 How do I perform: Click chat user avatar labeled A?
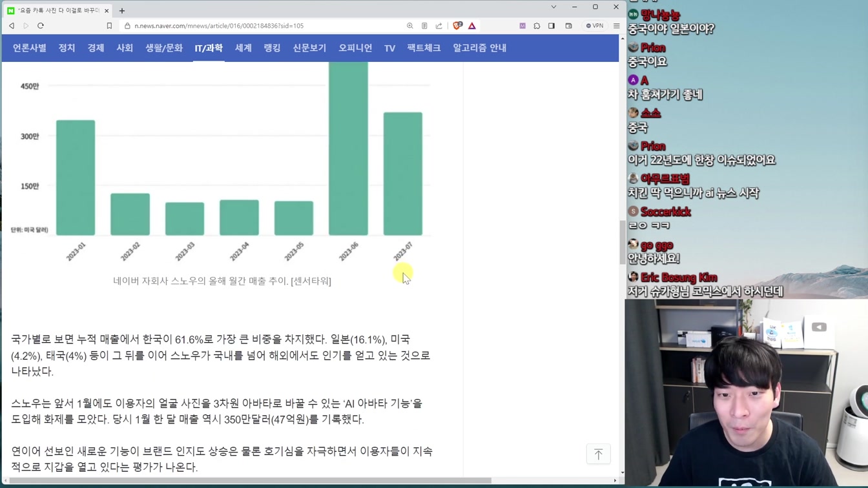(634, 80)
